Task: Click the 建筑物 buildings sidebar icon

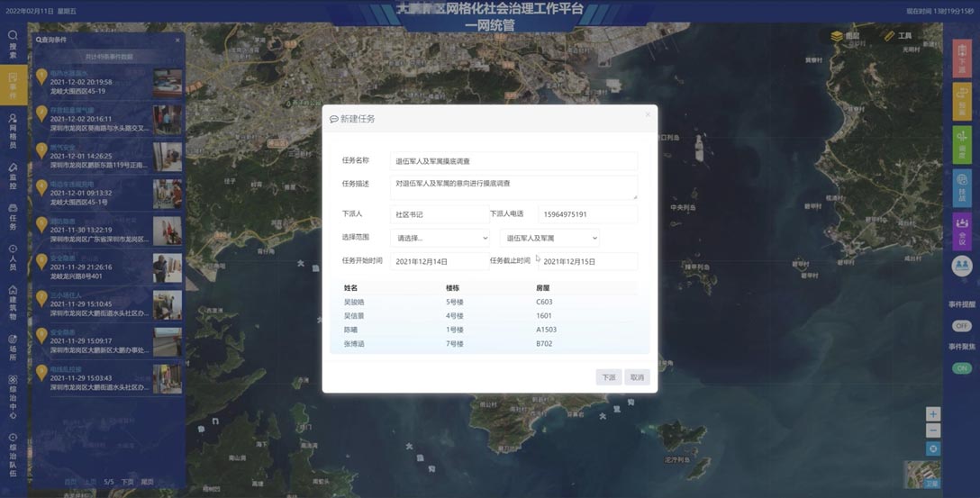Action: tap(13, 294)
